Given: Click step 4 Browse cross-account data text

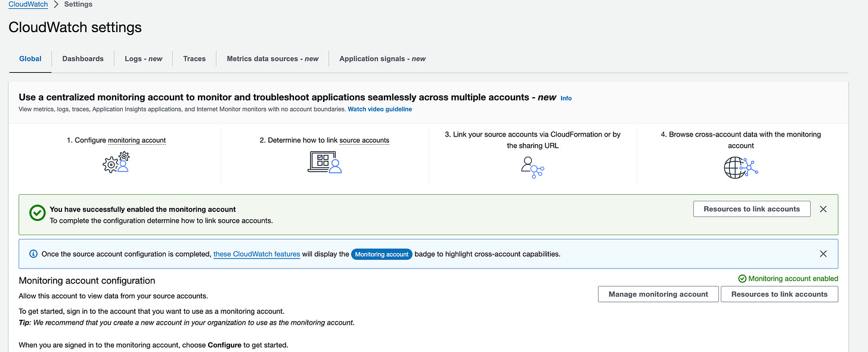Looking at the screenshot, I should pyautogui.click(x=740, y=140).
